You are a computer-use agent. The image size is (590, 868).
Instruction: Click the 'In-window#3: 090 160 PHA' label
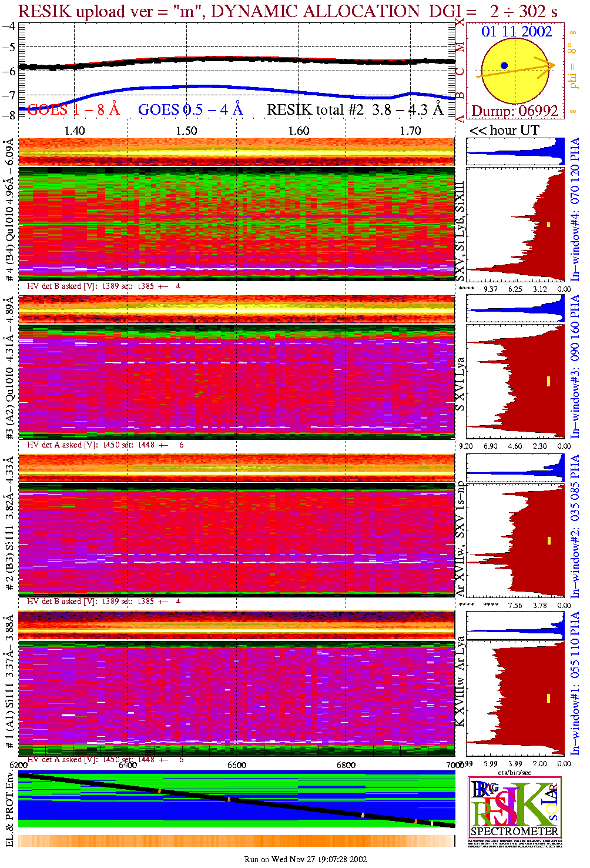click(575, 366)
